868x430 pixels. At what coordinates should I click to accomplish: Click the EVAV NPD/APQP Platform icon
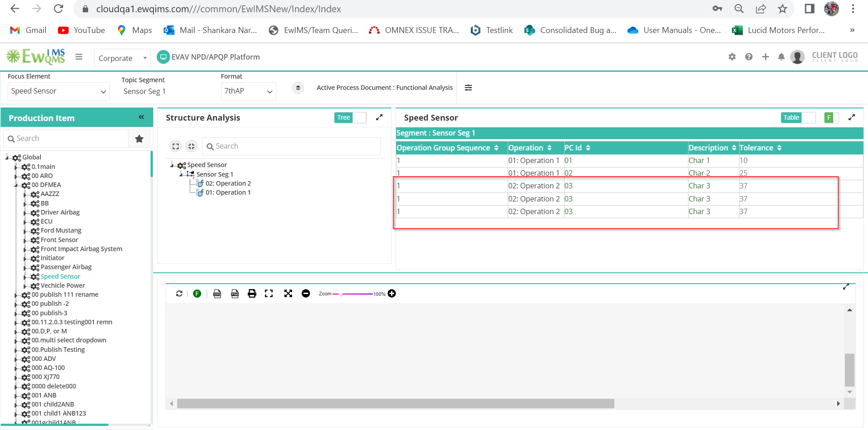click(163, 57)
